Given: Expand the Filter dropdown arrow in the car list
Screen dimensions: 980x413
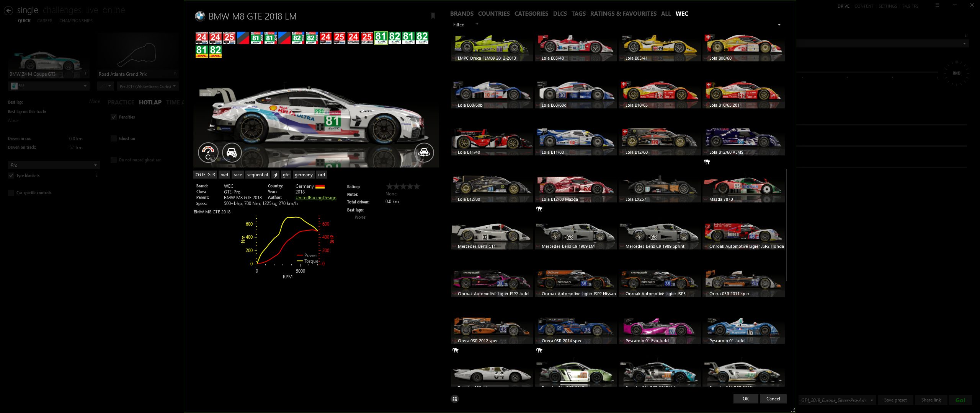Looking at the screenshot, I should pos(779,25).
